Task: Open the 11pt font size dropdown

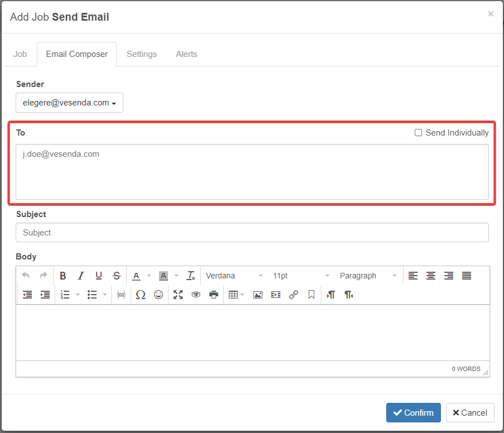Action: pyautogui.click(x=300, y=276)
